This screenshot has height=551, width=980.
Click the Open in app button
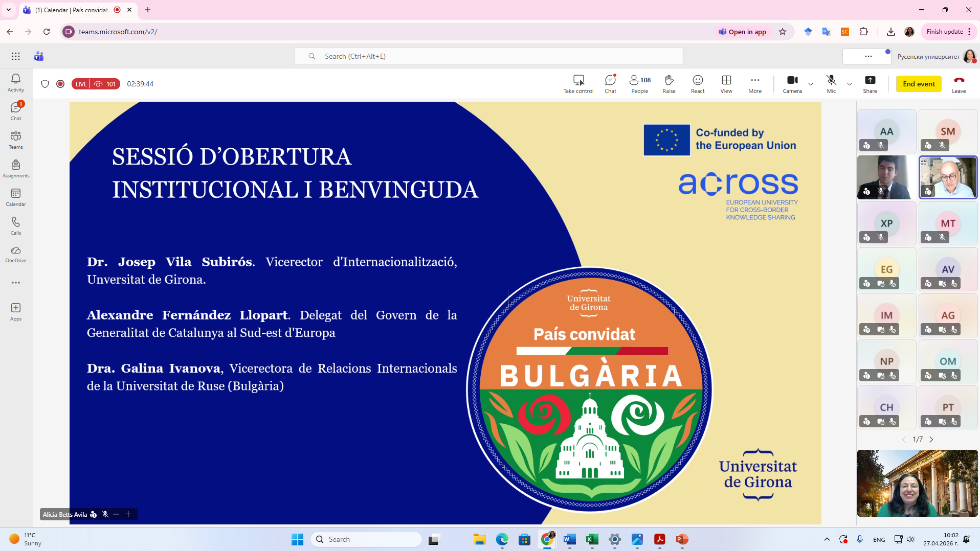[x=742, y=32]
